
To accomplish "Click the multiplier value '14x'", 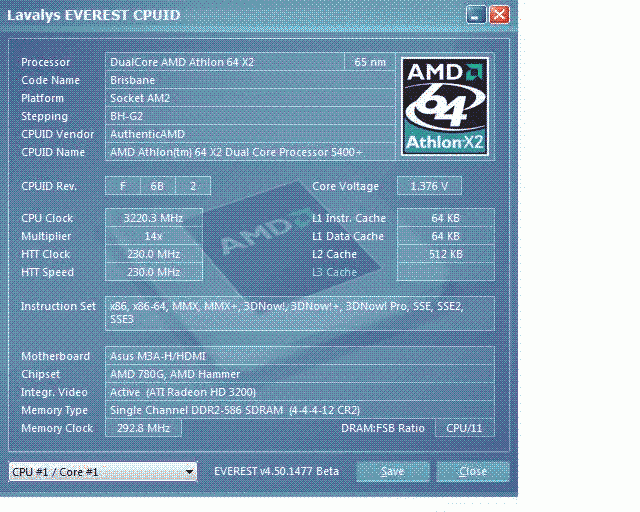I will point(154,236).
